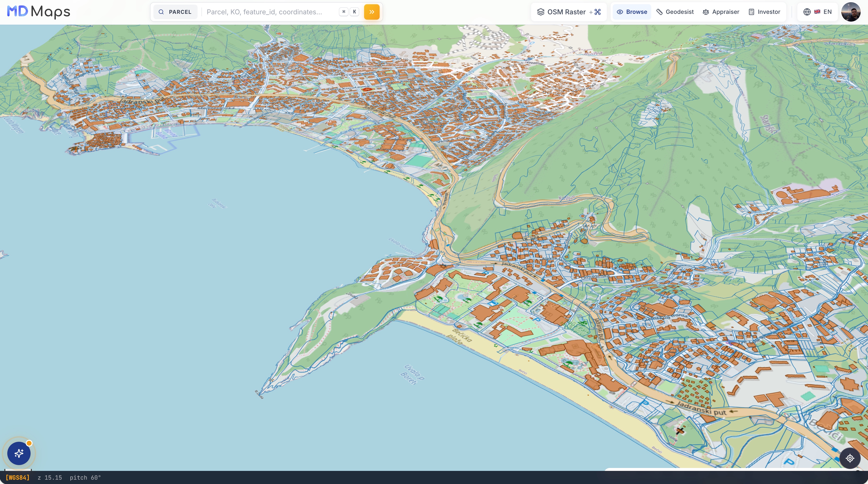
Task: Switch to Geodesist mode
Action: 675,12
